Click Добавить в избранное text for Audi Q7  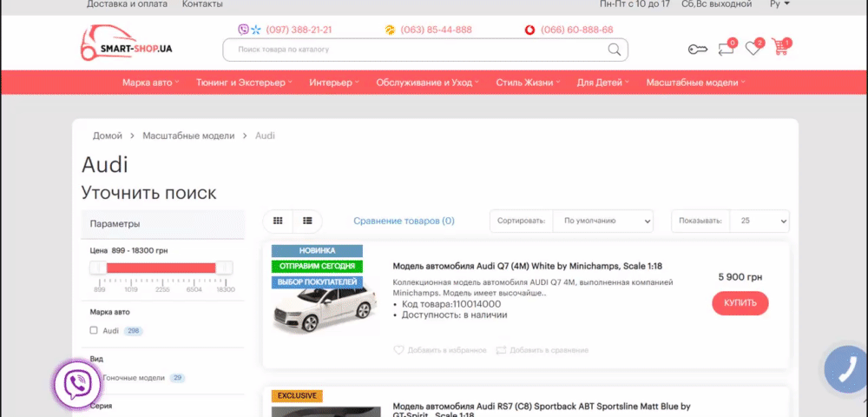447,350
